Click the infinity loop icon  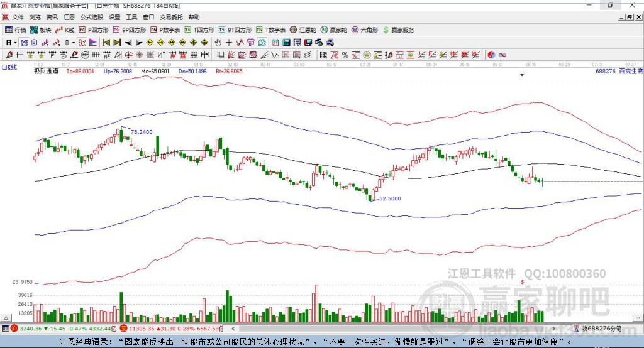(x=502, y=55)
